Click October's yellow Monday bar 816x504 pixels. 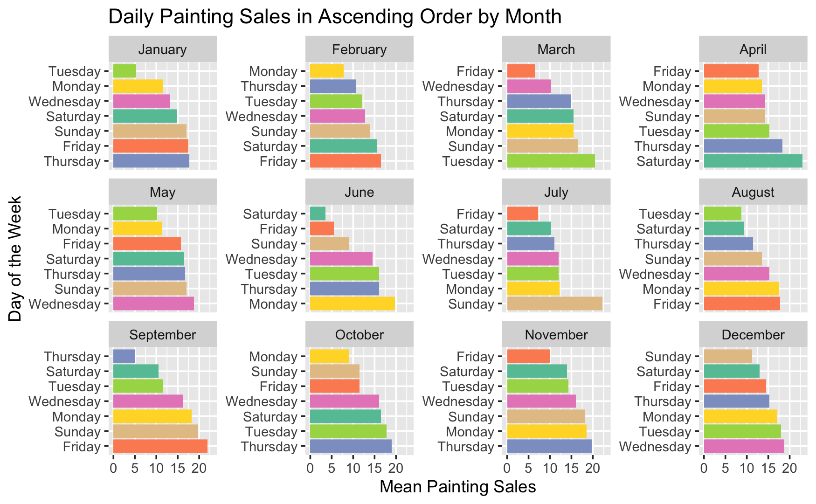[329, 357]
